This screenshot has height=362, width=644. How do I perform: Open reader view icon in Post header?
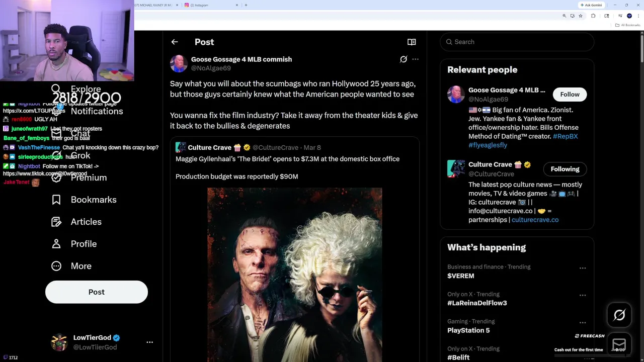coord(412,42)
